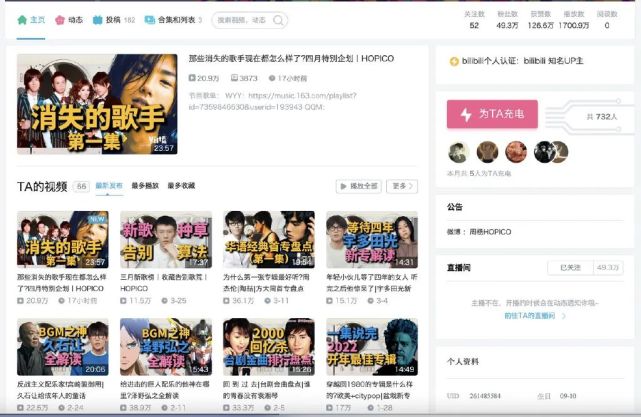Click the comment icon by 3873
The height and width of the screenshot is (417, 641).
pos(234,78)
